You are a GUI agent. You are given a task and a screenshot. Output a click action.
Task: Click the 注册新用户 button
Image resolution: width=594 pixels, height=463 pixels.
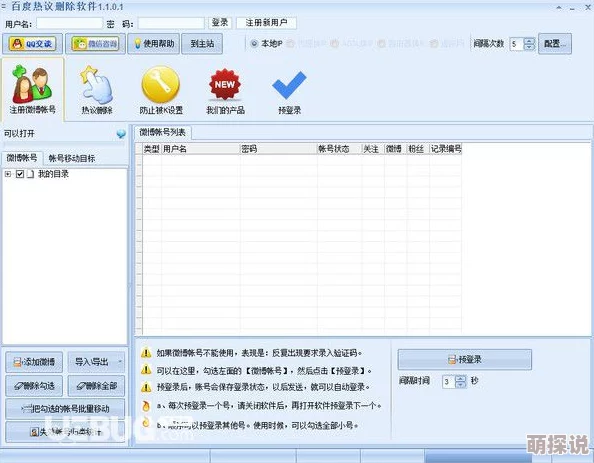pos(266,23)
